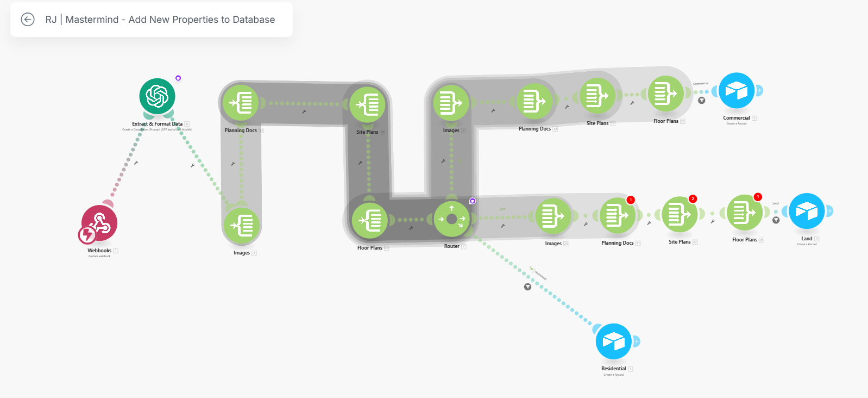Open the Site Plans iterator numbered 17
The width and height of the screenshot is (868, 398).
pos(597,96)
